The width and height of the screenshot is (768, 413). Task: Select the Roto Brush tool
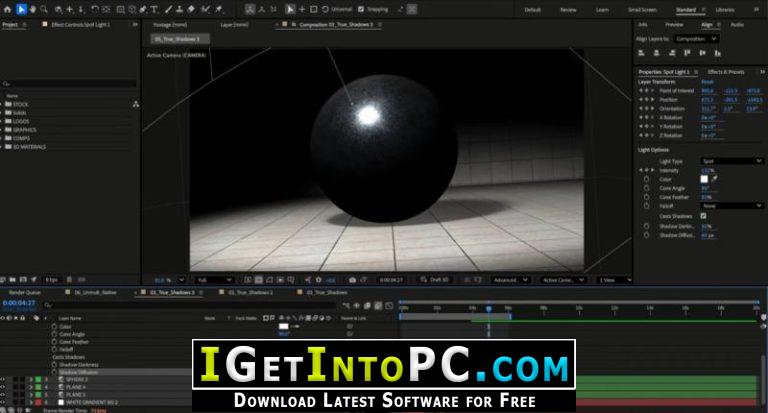tap(206, 9)
